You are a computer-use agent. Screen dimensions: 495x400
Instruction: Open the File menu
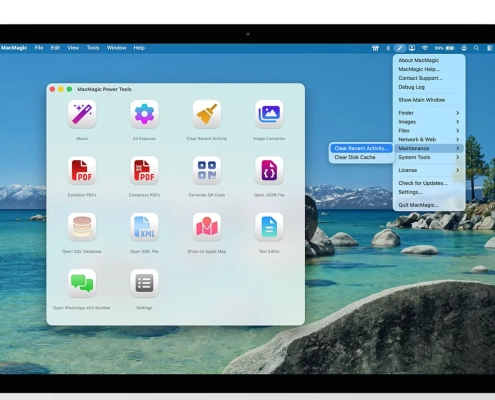pos(39,48)
